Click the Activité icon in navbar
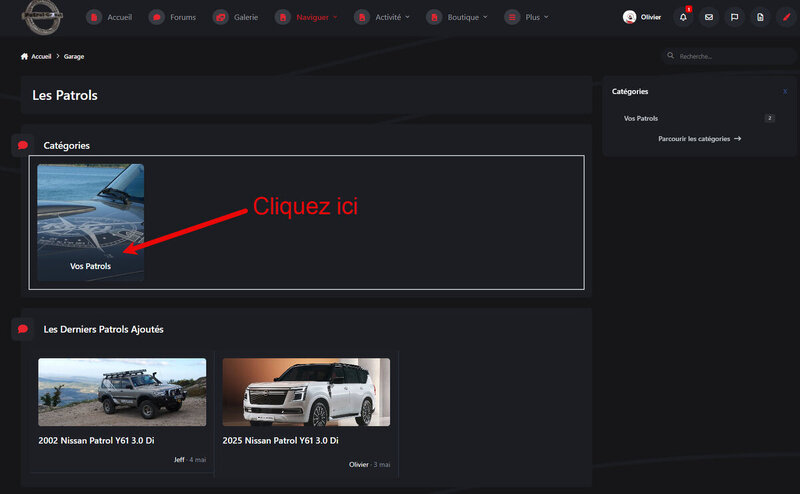The image size is (800, 494). pos(362,17)
